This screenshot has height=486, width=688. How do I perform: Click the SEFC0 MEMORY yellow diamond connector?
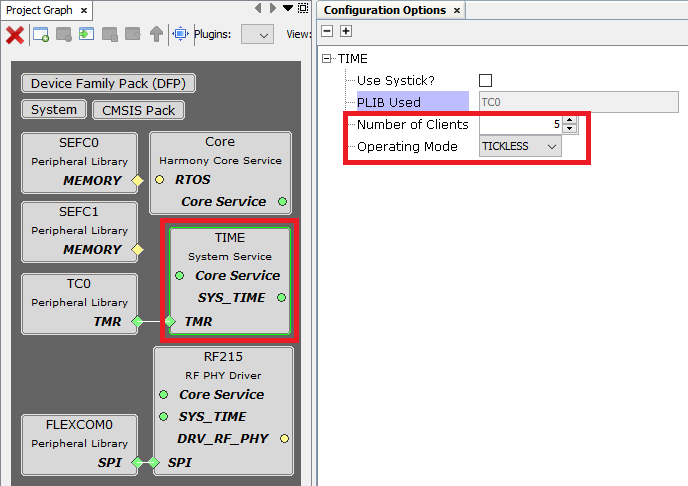(138, 180)
